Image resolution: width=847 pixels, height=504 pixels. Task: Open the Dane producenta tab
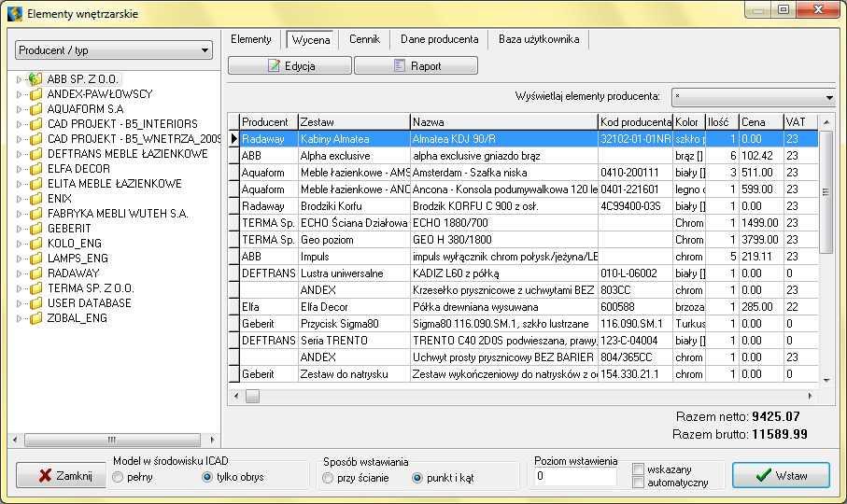439,39
